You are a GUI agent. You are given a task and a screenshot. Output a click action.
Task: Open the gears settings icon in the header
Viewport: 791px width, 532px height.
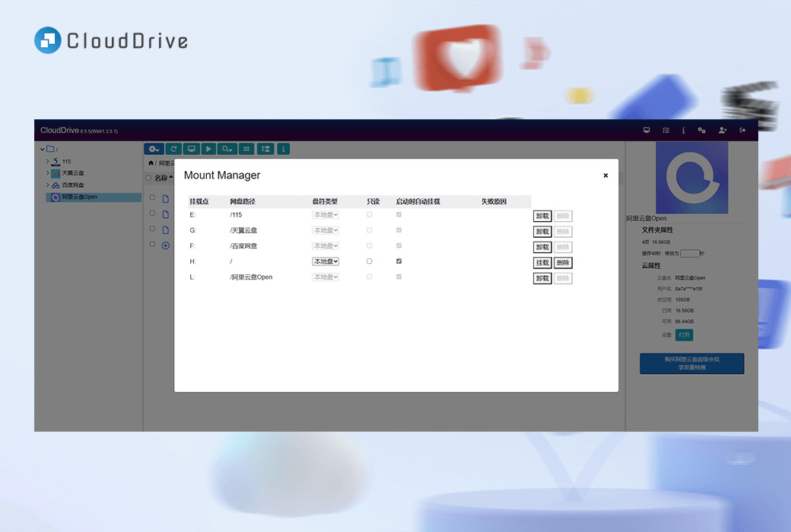pyautogui.click(x=702, y=131)
